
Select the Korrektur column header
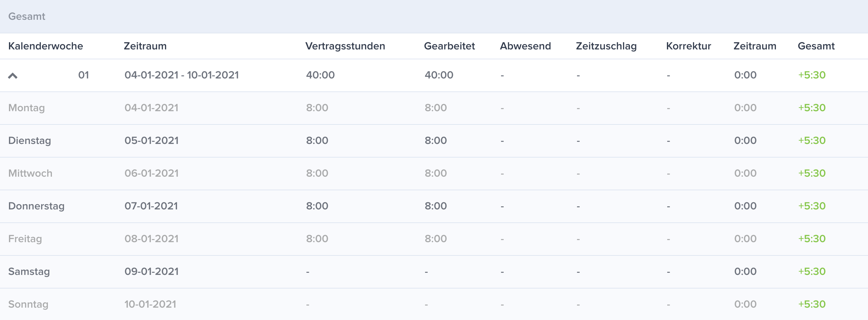(x=689, y=46)
